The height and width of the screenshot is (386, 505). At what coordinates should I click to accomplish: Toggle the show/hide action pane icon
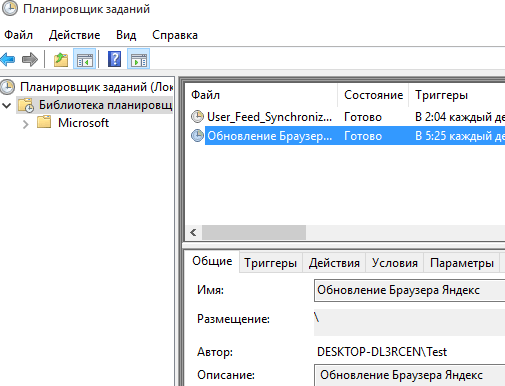139,59
